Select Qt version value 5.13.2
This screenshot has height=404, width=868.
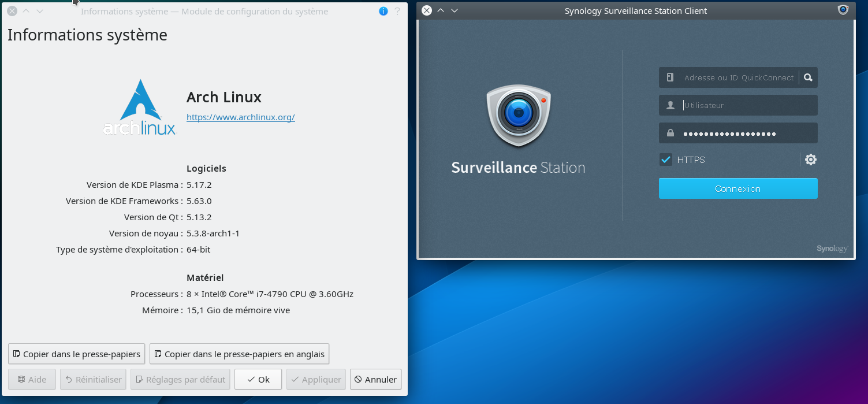pyautogui.click(x=199, y=217)
